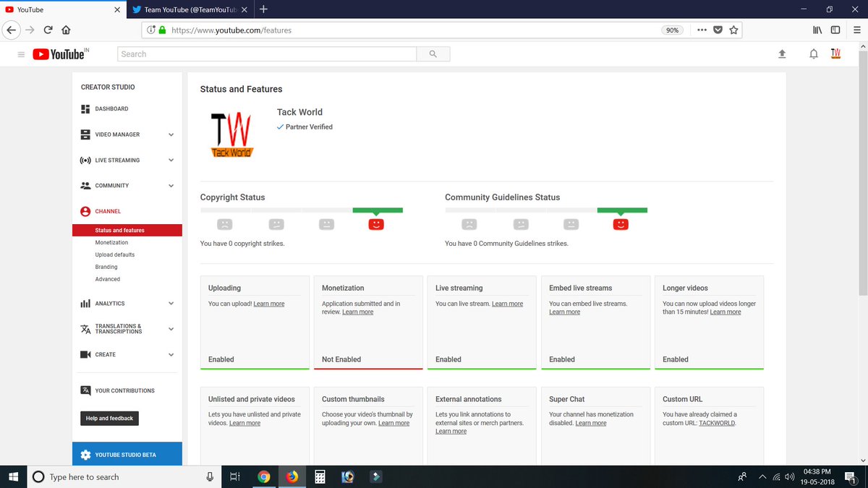
Task: Open the TW account avatar menu
Action: coord(835,53)
